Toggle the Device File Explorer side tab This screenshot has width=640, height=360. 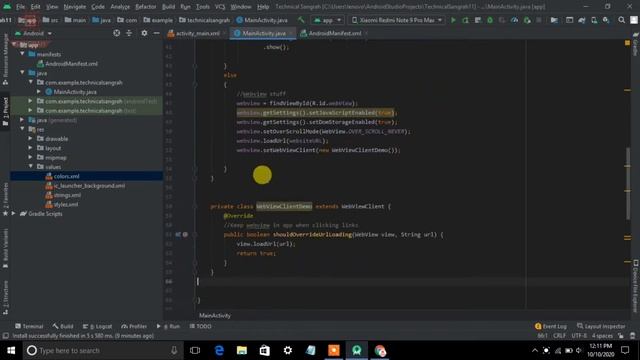tap(635, 286)
